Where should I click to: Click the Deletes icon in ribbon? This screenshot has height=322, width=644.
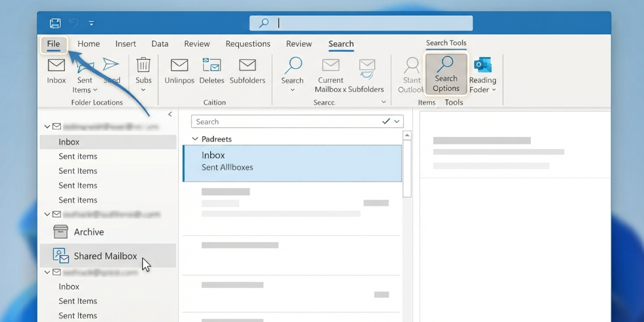click(x=212, y=65)
